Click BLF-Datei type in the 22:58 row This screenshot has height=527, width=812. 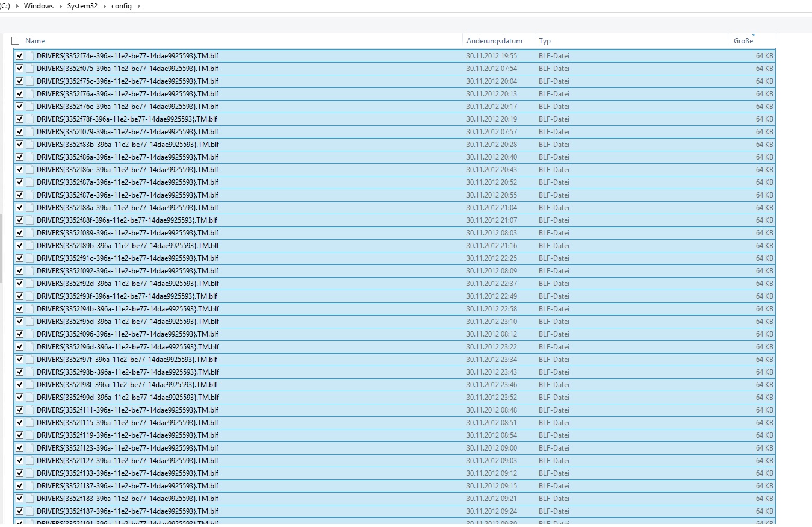554,309
